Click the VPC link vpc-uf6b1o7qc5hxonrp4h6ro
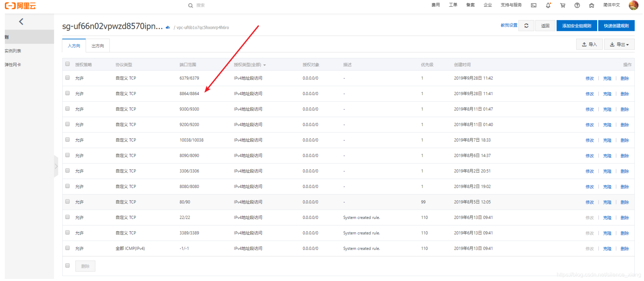644x281 pixels. point(203,28)
